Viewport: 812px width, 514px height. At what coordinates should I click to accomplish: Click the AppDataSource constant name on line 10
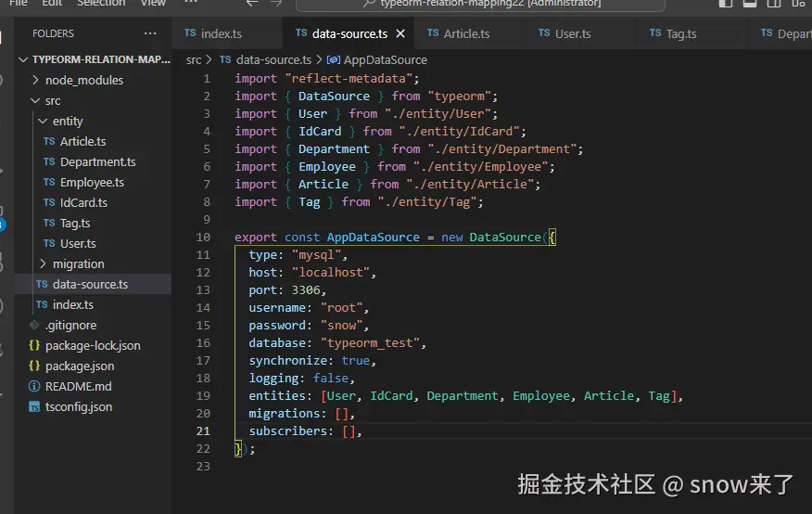pos(373,238)
